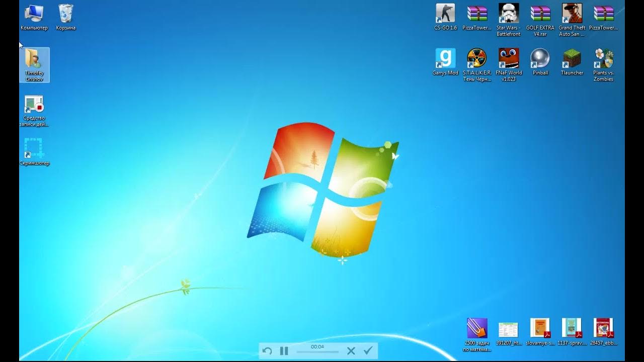644x362 pixels.
Task: Launch Grand Theft Auto San shortcut
Action: [572, 20]
